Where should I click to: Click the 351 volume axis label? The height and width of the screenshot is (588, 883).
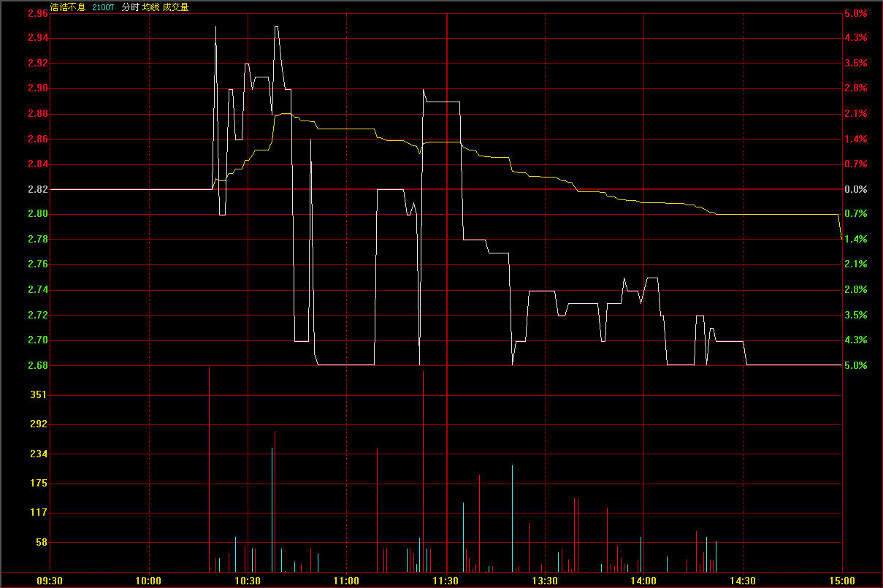tap(39, 395)
